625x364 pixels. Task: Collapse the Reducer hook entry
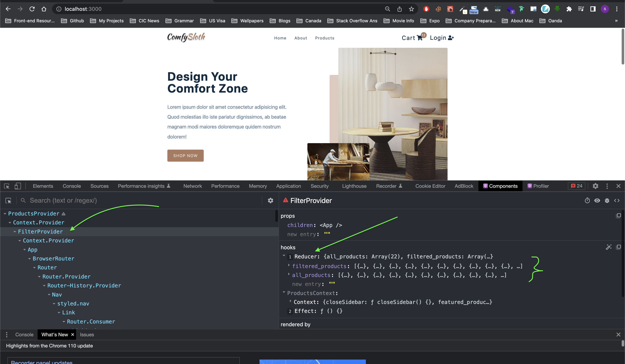pos(284,256)
